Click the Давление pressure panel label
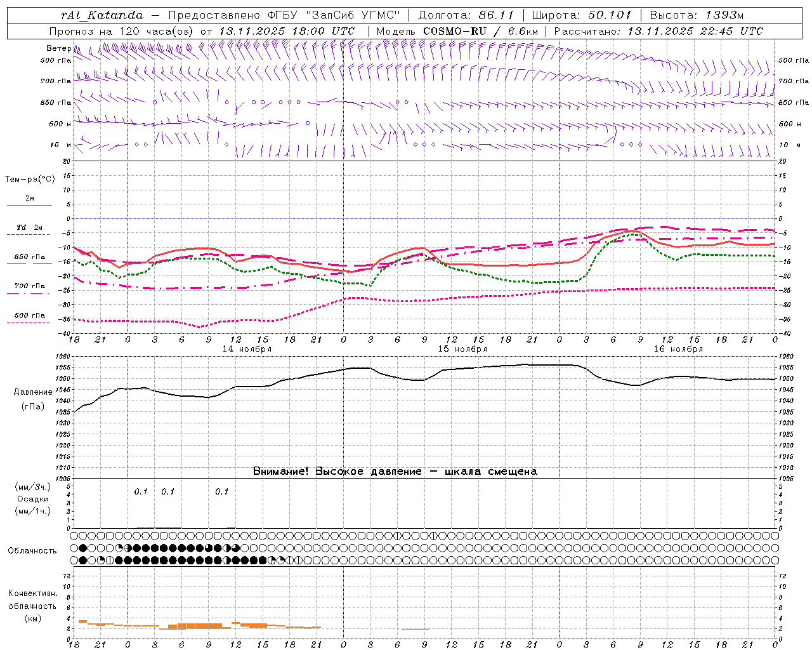 pos(33,392)
